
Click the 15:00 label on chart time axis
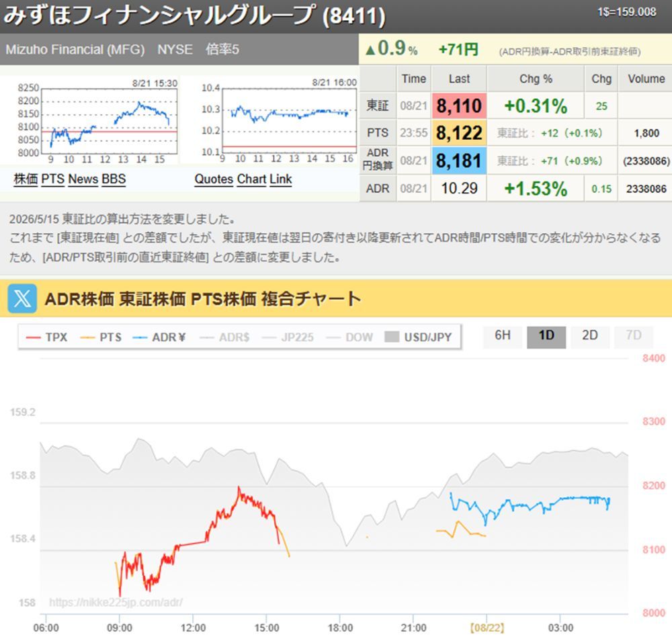click(x=267, y=628)
